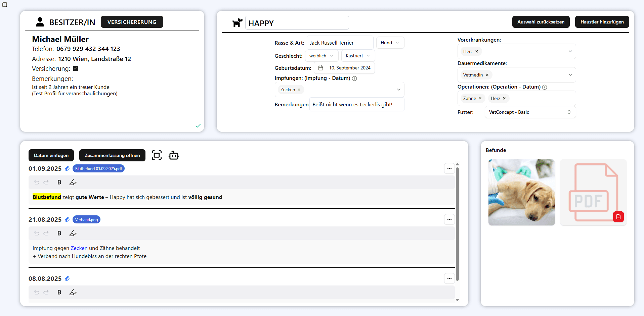This screenshot has height=316, width=644.
Task: Remove Vetmedin from Dauermedikamente
Action: (487, 75)
